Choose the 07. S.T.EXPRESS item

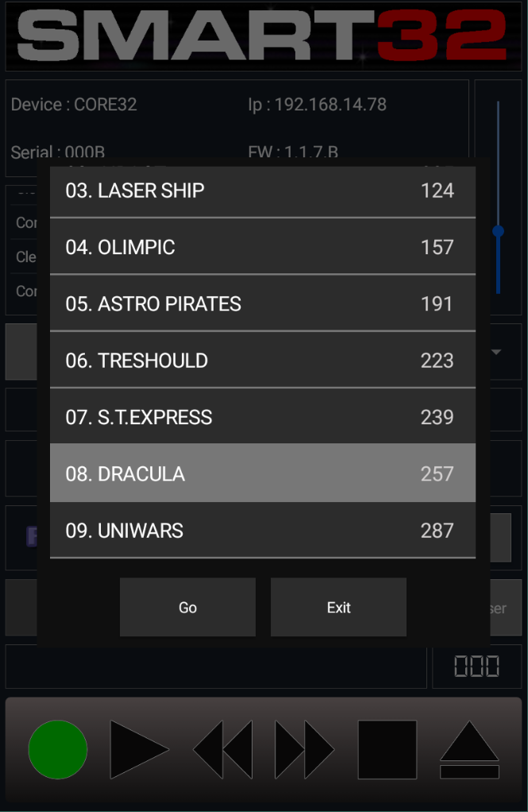(263, 417)
